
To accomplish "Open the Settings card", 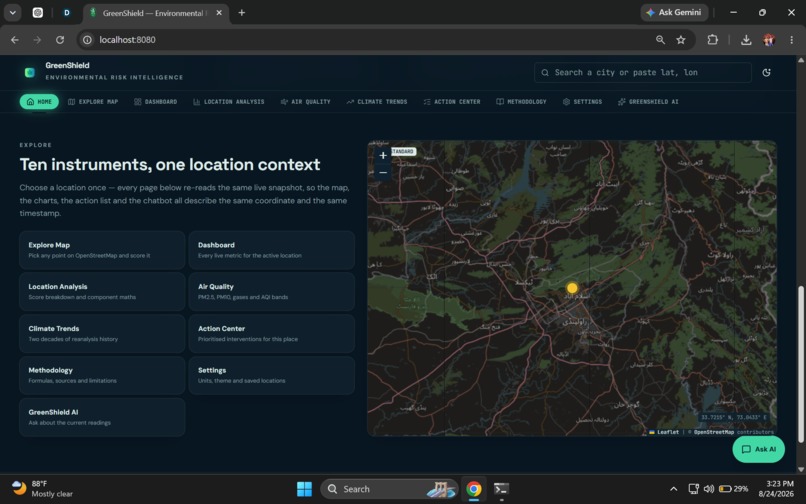I will [271, 375].
